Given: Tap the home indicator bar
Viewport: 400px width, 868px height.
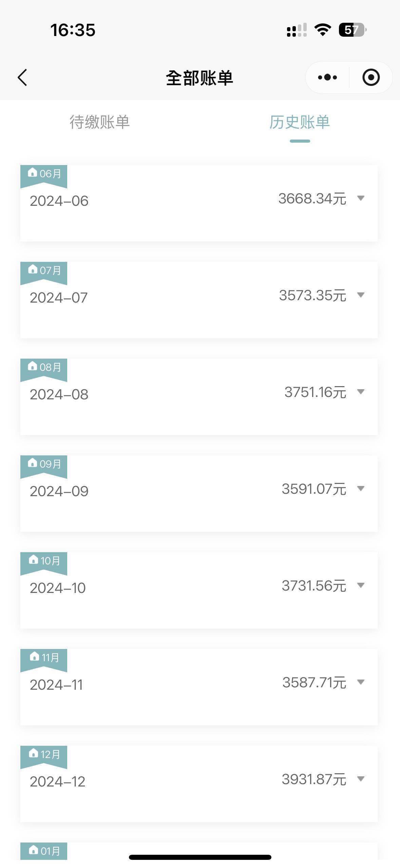Looking at the screenshot, I should point(200,857).
